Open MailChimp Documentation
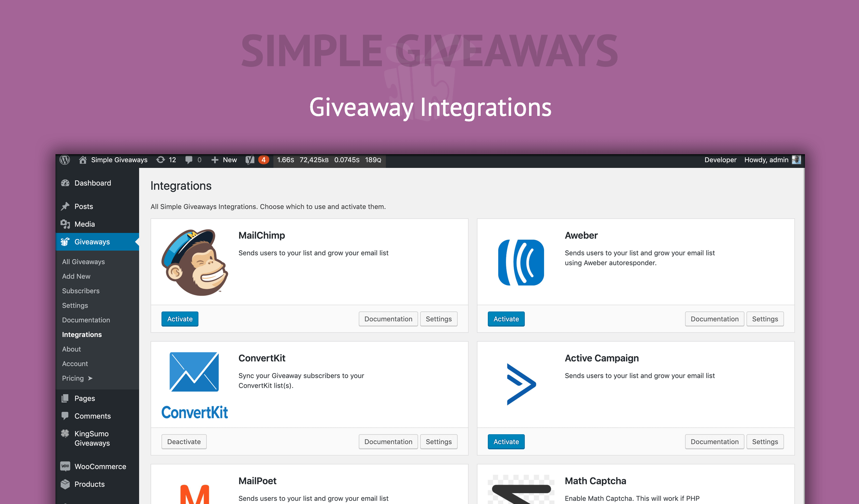Screen dimensions: 859x504 [x=388, y=318]
